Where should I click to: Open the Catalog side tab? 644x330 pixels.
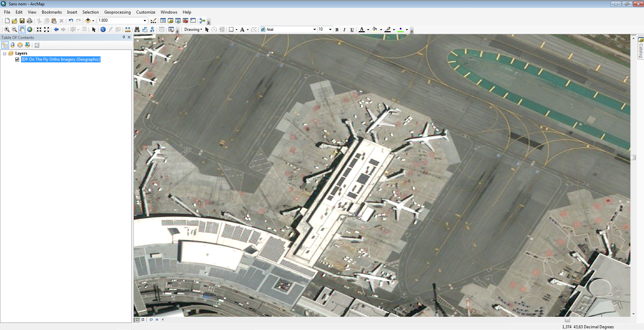pyautogui.click(x=641, y=47)
